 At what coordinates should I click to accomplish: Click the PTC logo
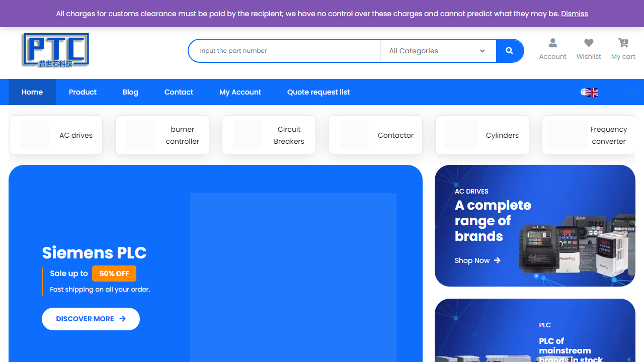pos(55,50)
